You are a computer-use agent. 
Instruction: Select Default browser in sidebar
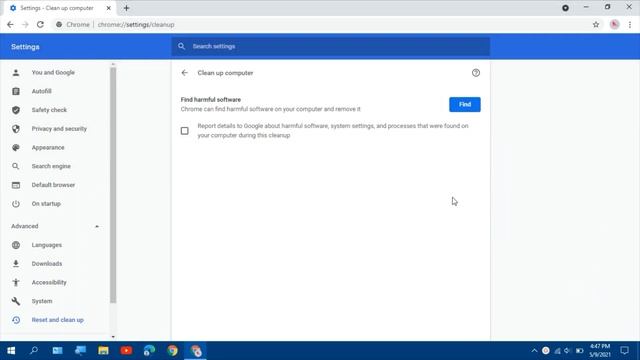(53, 185)
